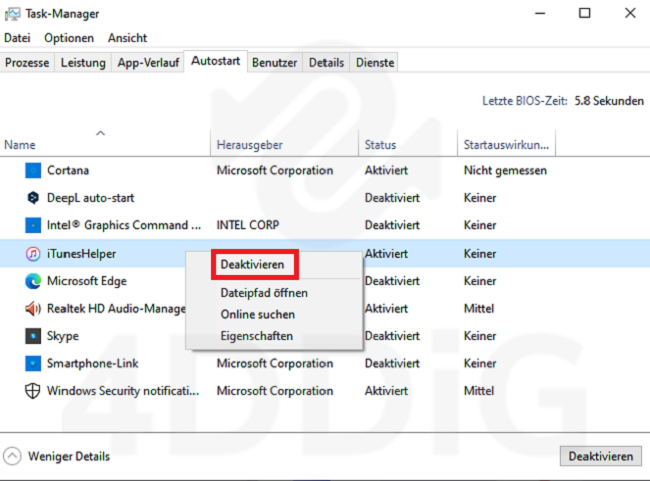This screenshot has width=650, height=481.
Task: Select the iTunesHelper entry name
Action: pyautogui.click(x=81, y=254)
